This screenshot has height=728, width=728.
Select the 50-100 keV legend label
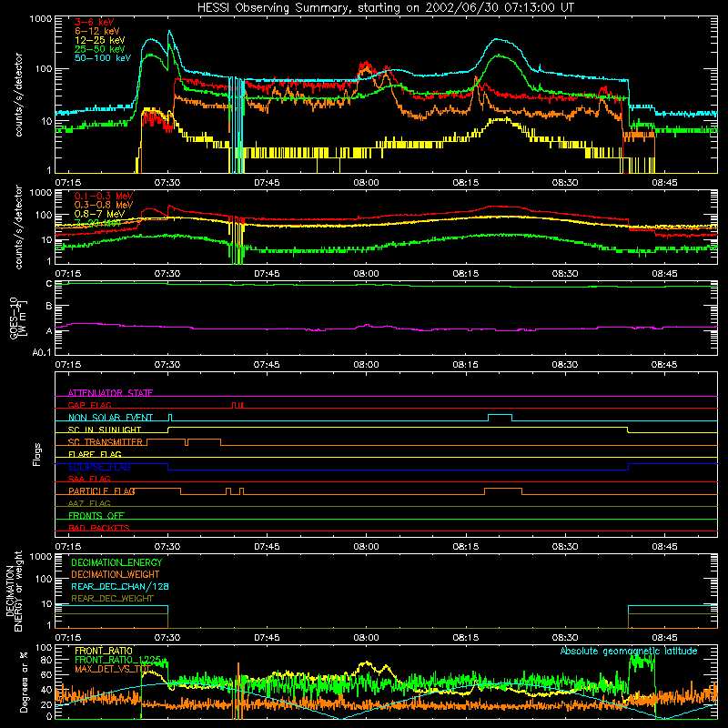(103, 58)
